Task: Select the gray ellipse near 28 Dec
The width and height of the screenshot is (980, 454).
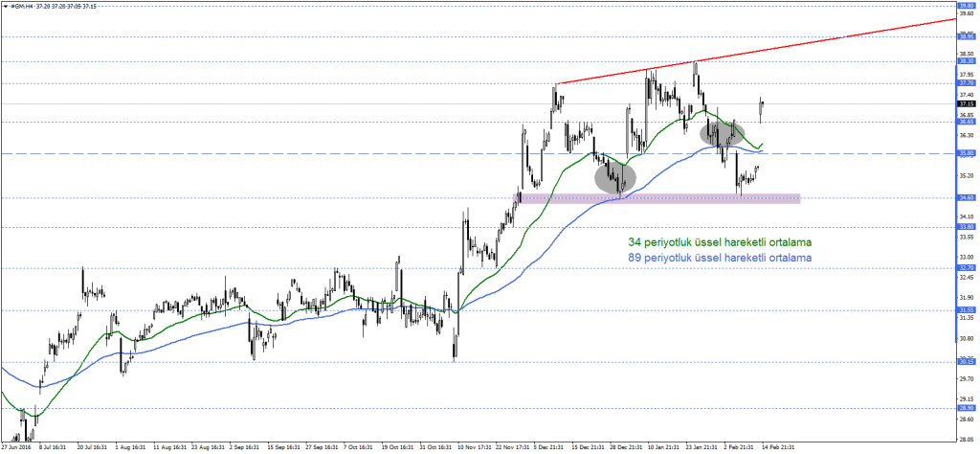Action: pyautogui.click(x=615, y=177)
